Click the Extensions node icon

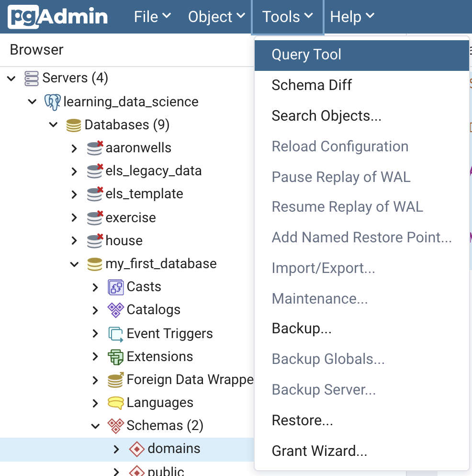point(116,357)
